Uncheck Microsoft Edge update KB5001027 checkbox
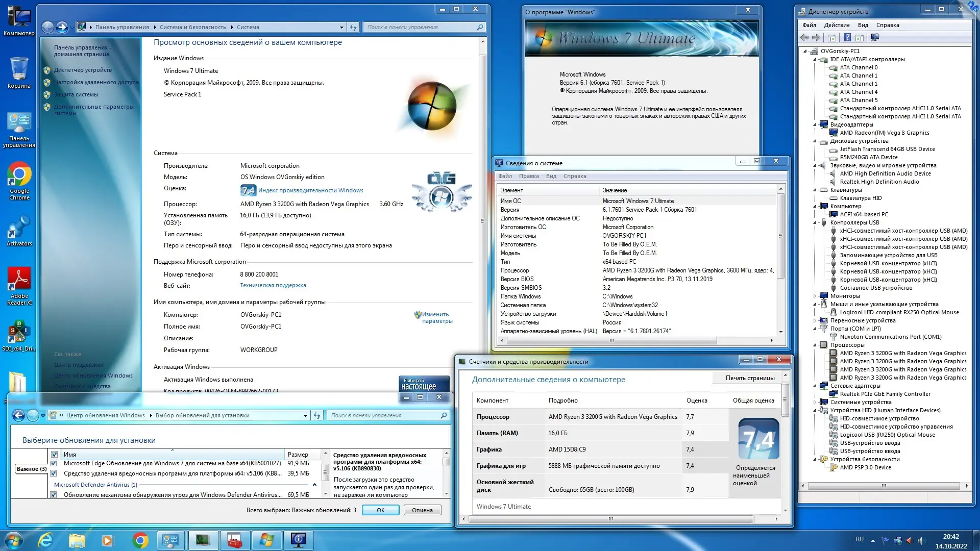The width and height of the screenshot is (980, 551). coord(54,463)
